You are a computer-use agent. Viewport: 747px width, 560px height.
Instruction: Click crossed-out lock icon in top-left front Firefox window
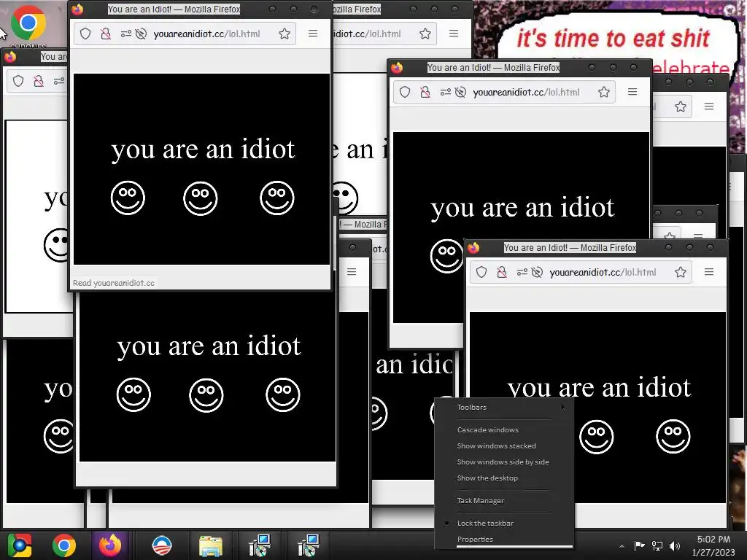pyautogui.click(x=106, y=34)
